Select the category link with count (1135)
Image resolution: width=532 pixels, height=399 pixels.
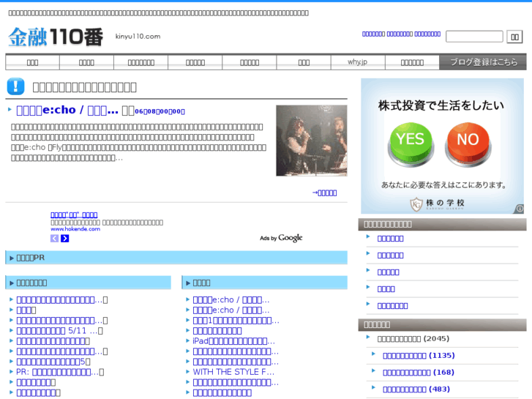(419, 356)
